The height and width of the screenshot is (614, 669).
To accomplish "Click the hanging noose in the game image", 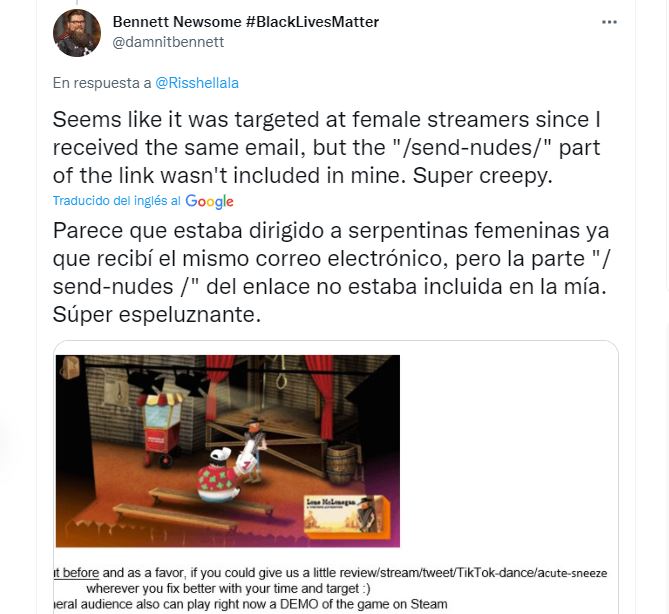I will [281, 373].
